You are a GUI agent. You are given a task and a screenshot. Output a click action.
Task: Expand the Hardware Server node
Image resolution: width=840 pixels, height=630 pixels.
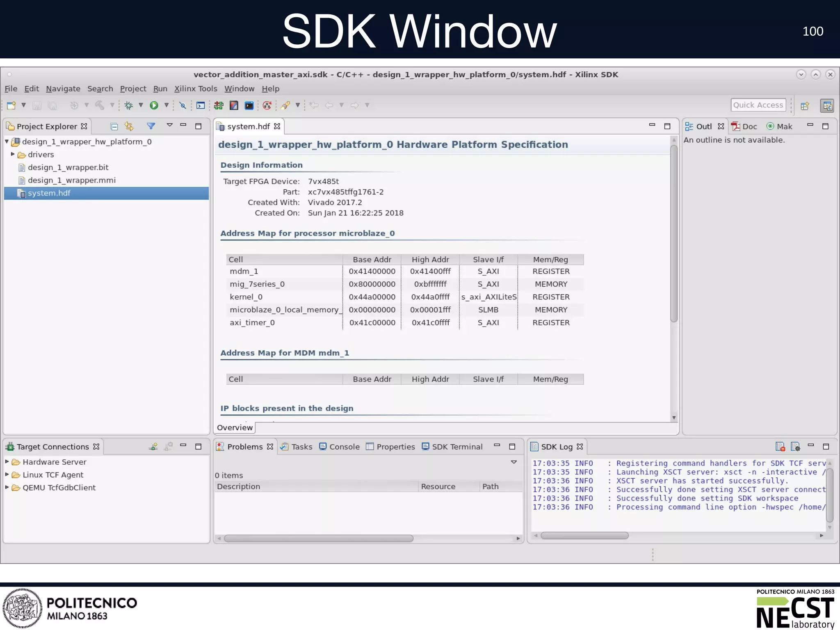(x=7, y=461)
